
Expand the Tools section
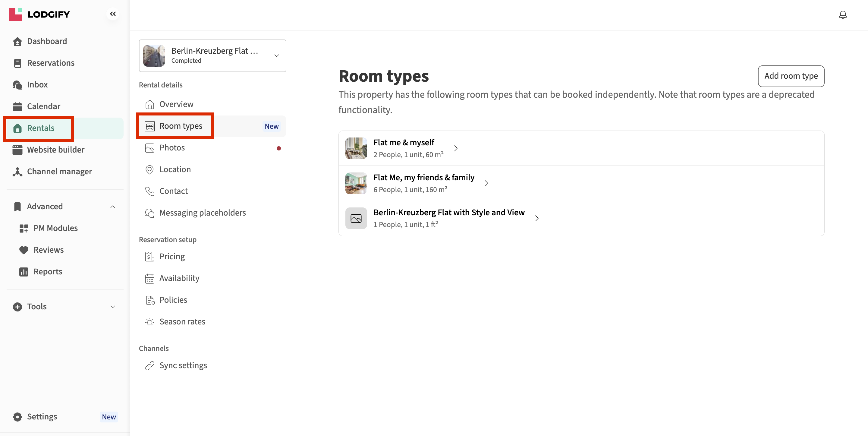tap(112, 307)
